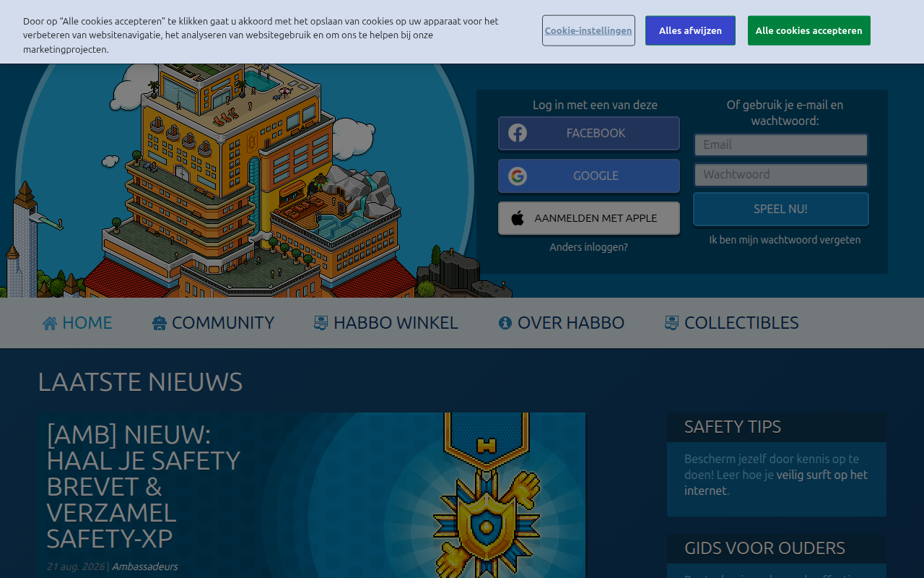Follow the Anders inloggen? link
The height and width of the screenshot is (578, 924).
click(589, 247)
